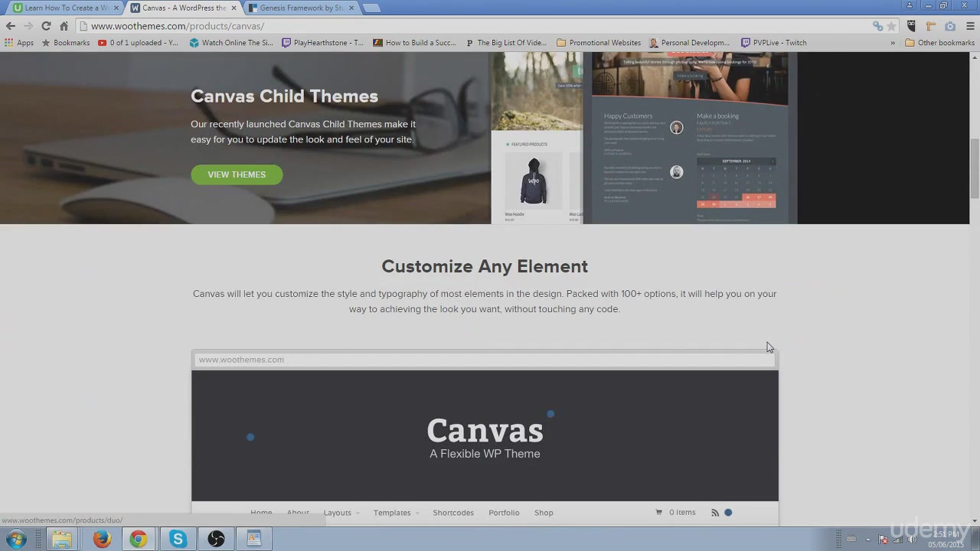Open the PlayHearthstone bookmark

click(323, 43)
